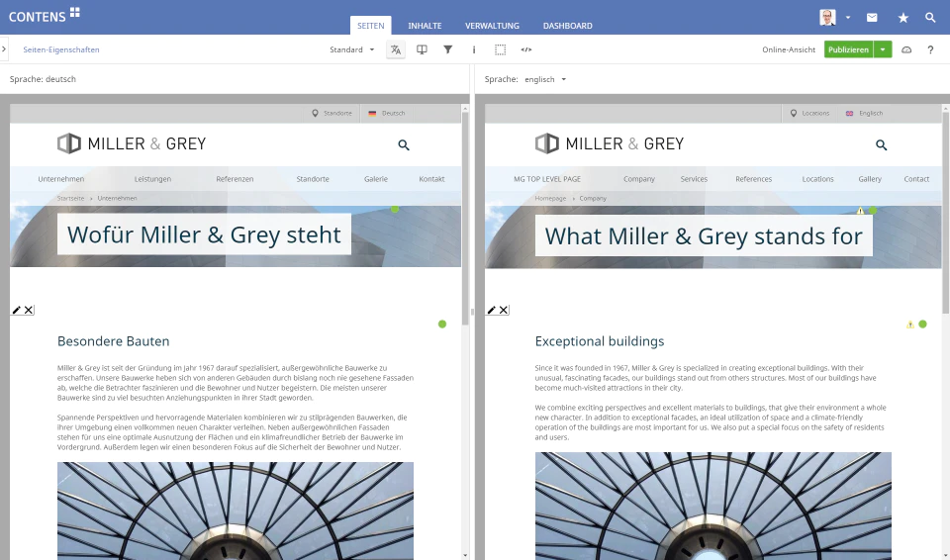Click the info icon in toolbar
Screen dimensions: 950x560
click(474, 49)
